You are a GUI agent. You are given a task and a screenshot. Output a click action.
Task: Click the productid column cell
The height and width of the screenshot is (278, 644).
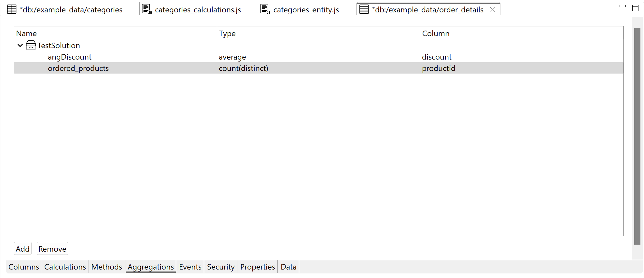[x=439, y=68]
